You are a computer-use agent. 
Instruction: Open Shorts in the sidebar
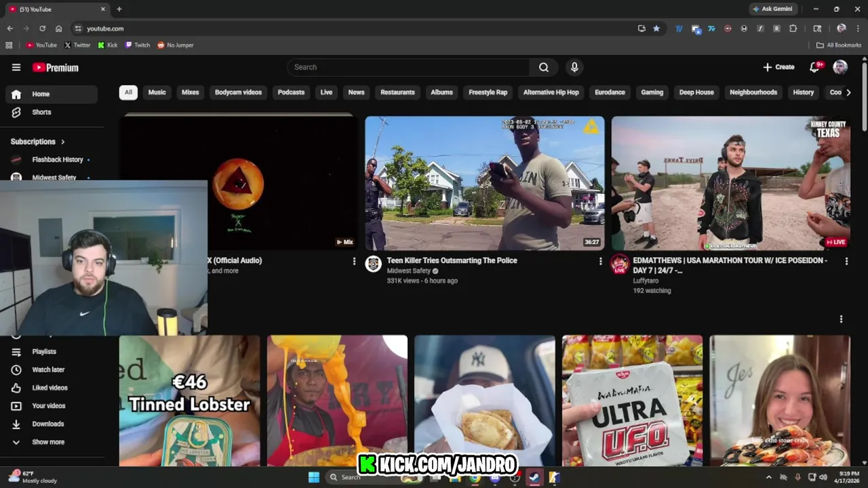click(52, 112)
